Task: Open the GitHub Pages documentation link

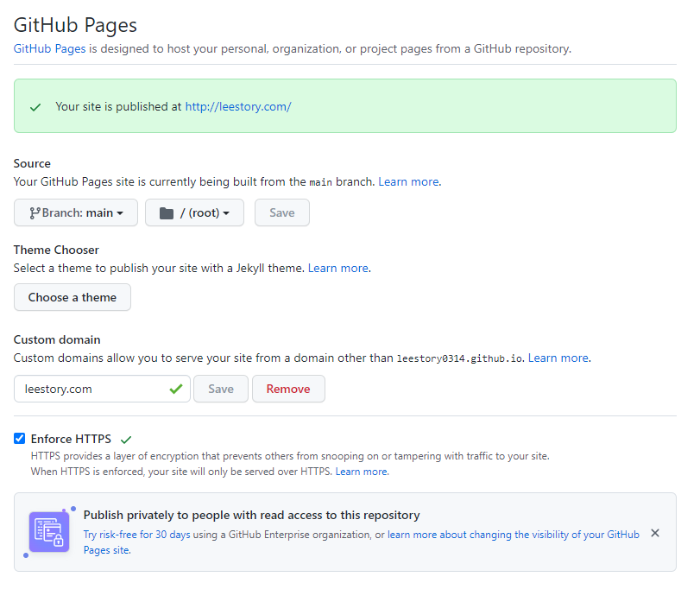Action: coord(49,48)
